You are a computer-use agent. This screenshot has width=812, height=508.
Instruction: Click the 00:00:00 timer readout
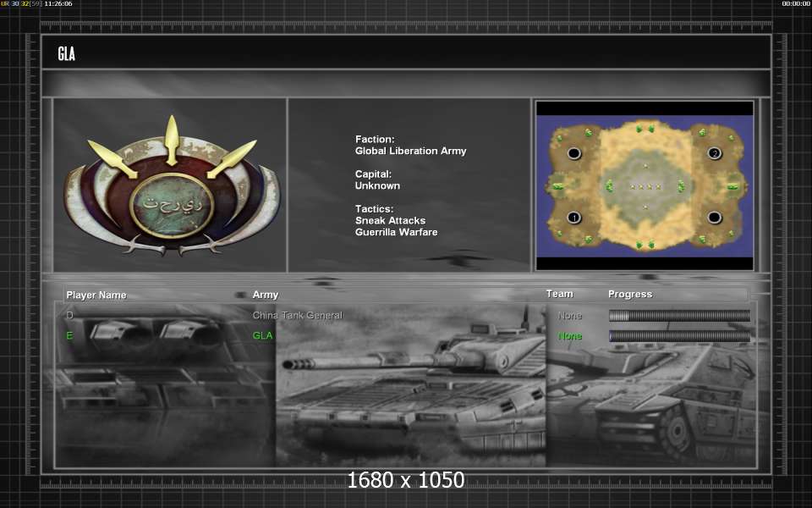[797, 3]
